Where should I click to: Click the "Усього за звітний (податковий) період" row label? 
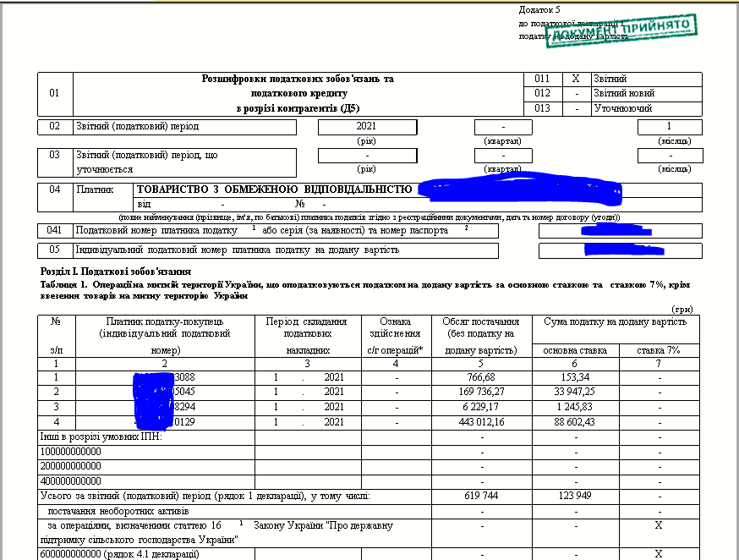(x=205, y=497)
